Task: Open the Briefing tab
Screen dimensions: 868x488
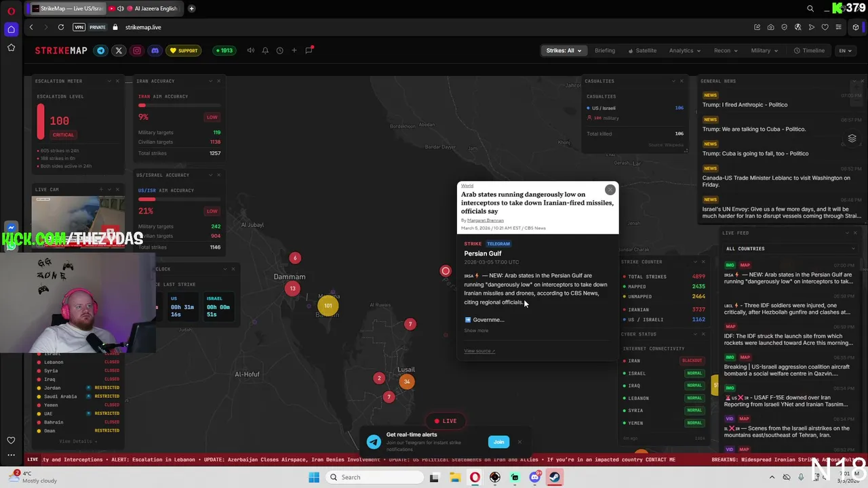Action: click(605, 50)
